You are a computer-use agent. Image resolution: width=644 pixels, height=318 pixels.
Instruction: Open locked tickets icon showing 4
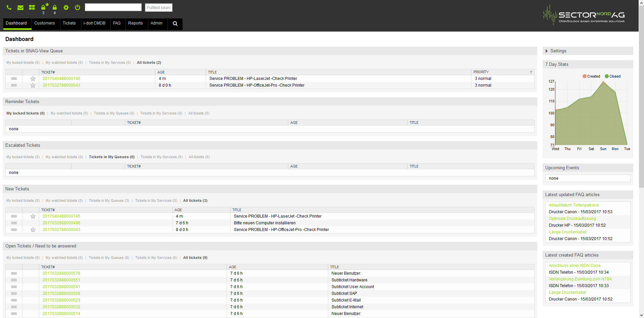[x=55, y=7]
